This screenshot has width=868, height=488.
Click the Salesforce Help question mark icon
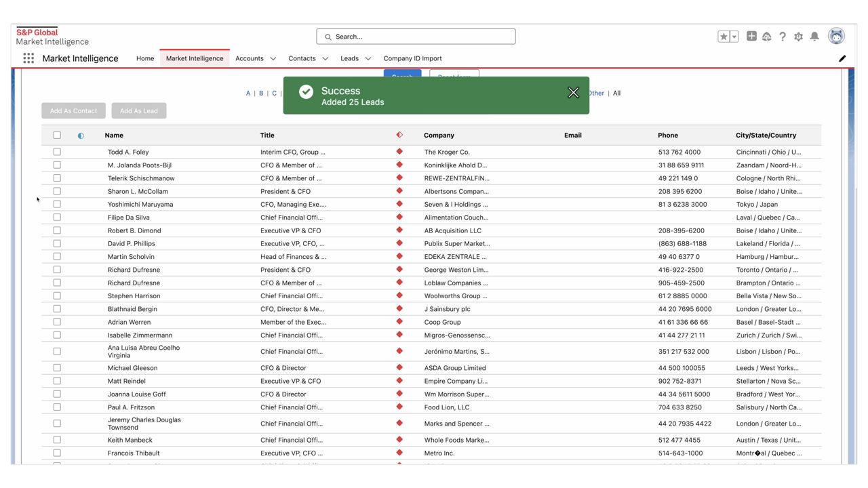click(x=783, y=37)
